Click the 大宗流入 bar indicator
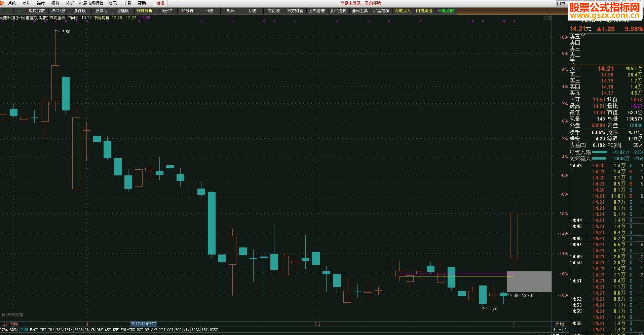 (x=599, y=158)
